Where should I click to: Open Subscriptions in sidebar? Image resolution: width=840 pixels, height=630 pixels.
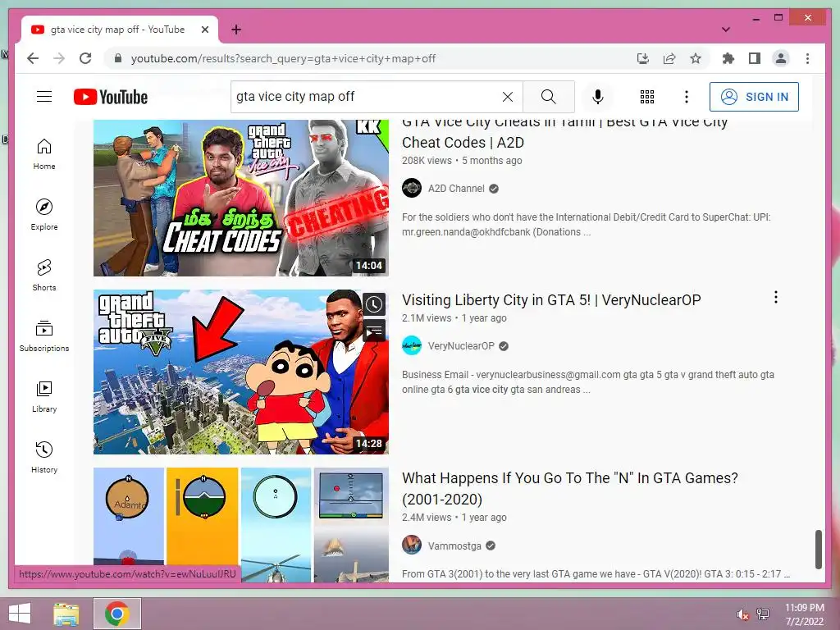pos(44,336)
